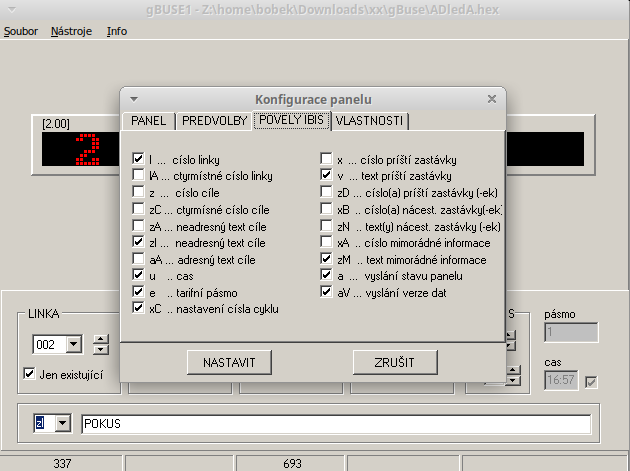The width and height of the screenshot is (630, 471).
Task: Select the POVELY IBIS tab
Action: pos(291,120)
